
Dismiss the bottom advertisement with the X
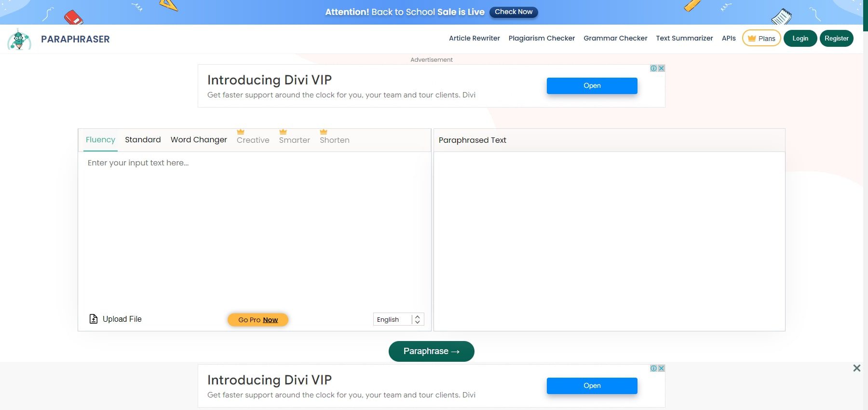(857, 368)
